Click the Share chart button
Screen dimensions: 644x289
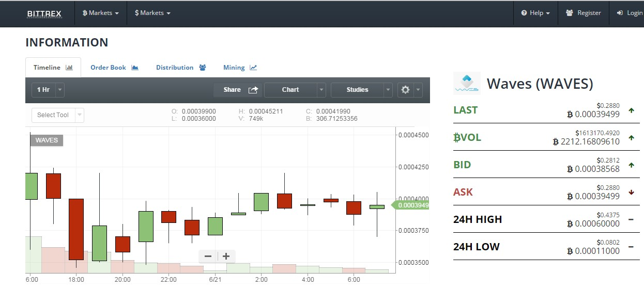[238, 90]
